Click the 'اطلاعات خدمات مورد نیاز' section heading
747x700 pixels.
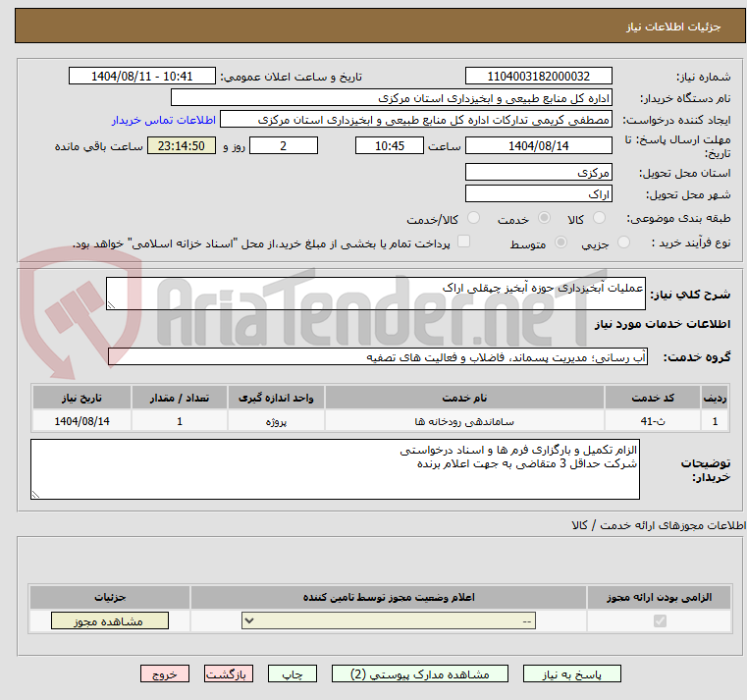point(663,324)
